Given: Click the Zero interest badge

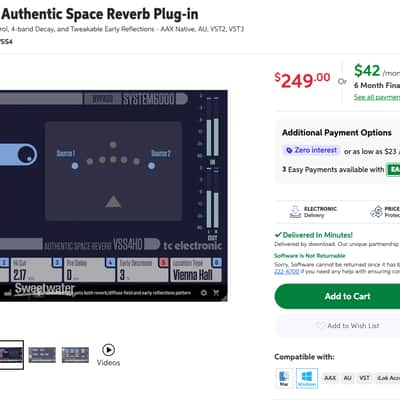Looking at the screenshot, I should (311, 150).
